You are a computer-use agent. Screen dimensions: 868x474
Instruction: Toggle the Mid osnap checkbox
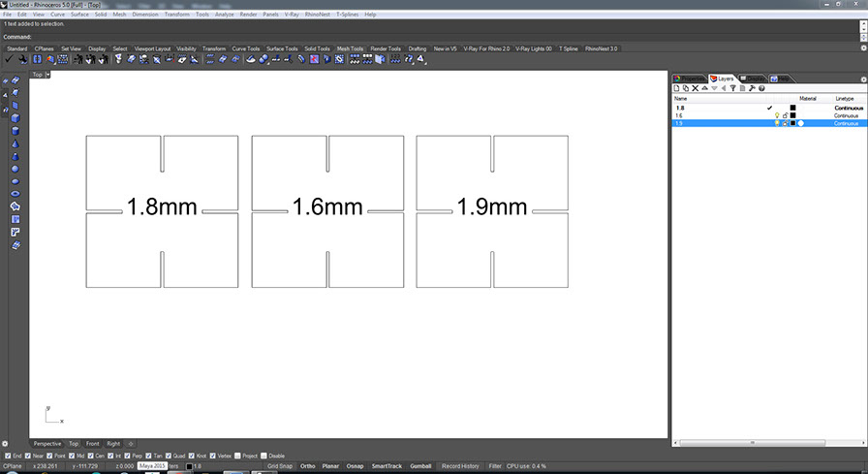click(72, 456)
